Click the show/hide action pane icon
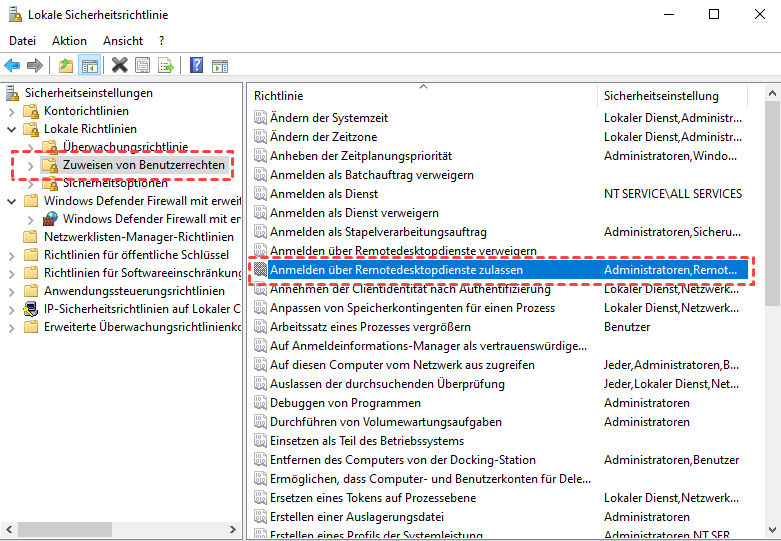This screenshot has height=541, width=781. click(x=219, y=65)
